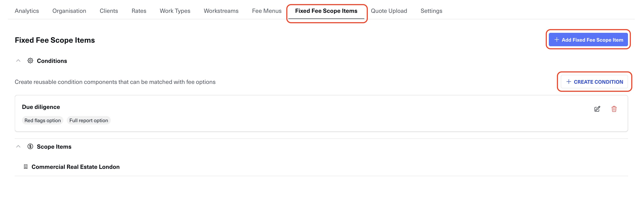The image size is (644, 217).
Task: Expand Commercial Real Estate London item
Action: [x=76, y=167]
